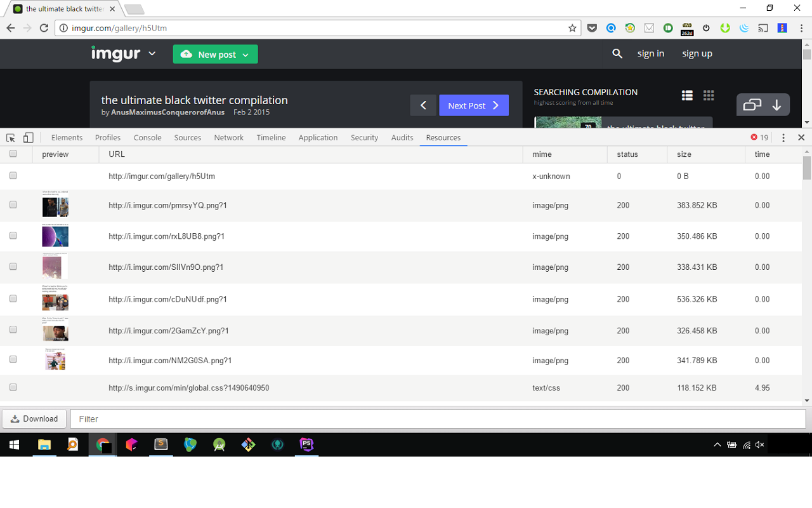Switch to list view for search results

(x=687, y=95)
